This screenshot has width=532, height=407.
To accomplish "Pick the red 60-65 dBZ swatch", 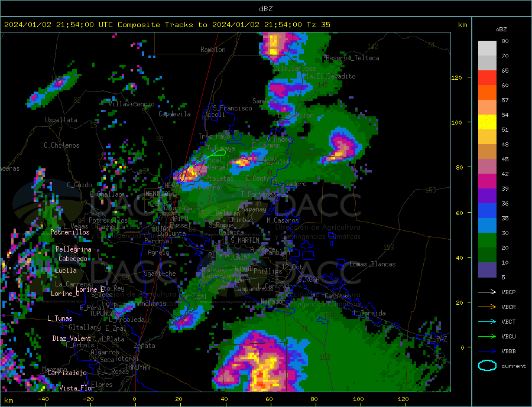I will tap(487, 77).
